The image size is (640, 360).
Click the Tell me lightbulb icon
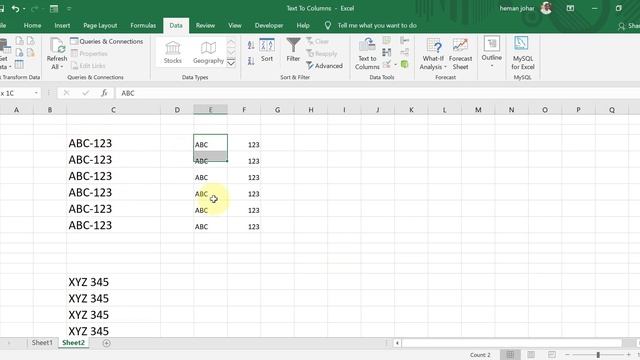(x=328, y=25)
